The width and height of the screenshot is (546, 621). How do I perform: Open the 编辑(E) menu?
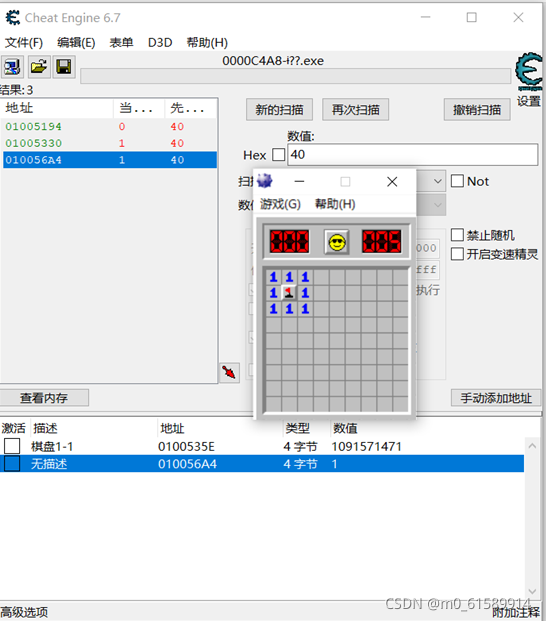tap(76, 42)
